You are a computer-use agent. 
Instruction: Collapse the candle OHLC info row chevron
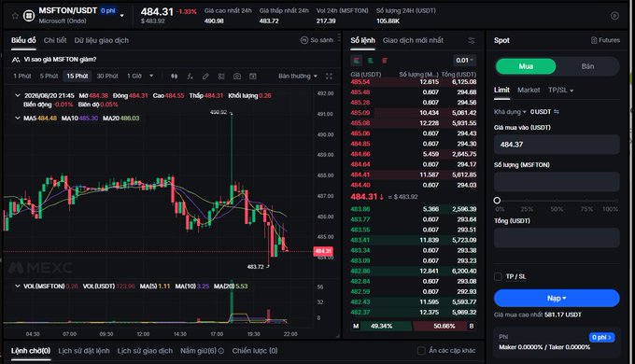18,95
